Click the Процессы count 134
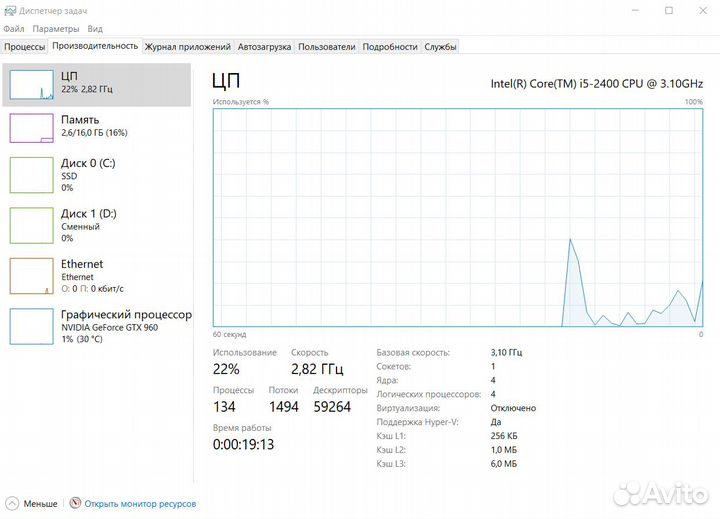720x519 pixels. click(224, 406)
